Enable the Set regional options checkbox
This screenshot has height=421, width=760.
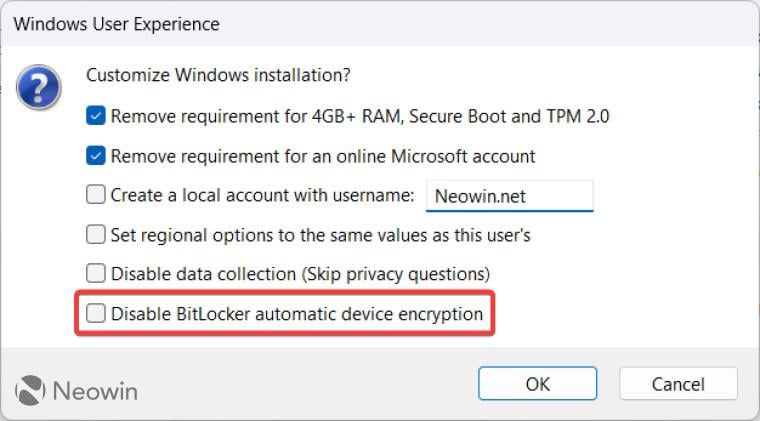click(95, 234)
